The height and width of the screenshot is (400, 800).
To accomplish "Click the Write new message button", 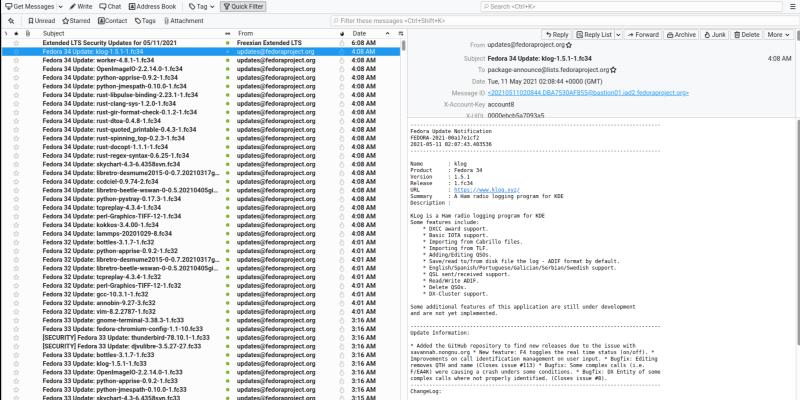I will pos(82,6).
